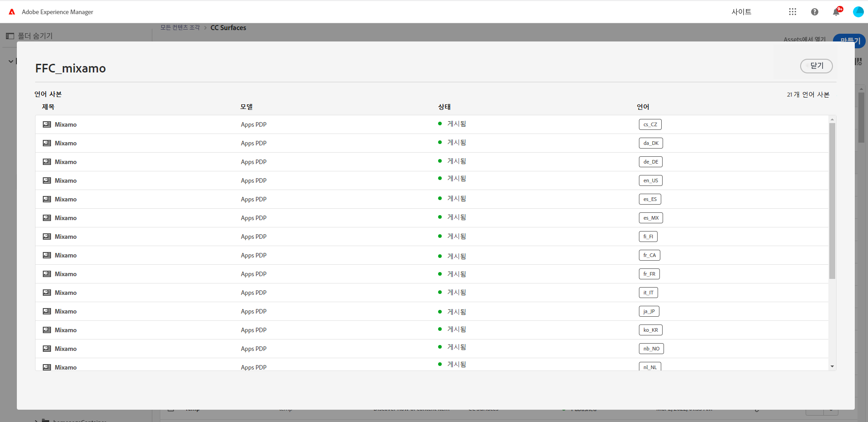This screenshot has width=868, height=422.
Task: Click the 21개 언어 사본 count label
Action: point(808,94)
